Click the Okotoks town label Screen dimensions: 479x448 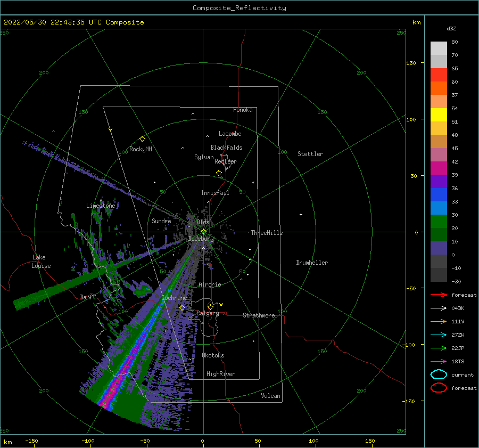point(213,355)
